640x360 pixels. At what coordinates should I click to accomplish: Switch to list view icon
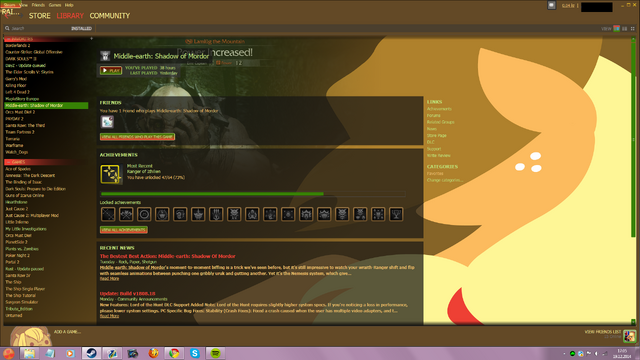pos(624,29)
